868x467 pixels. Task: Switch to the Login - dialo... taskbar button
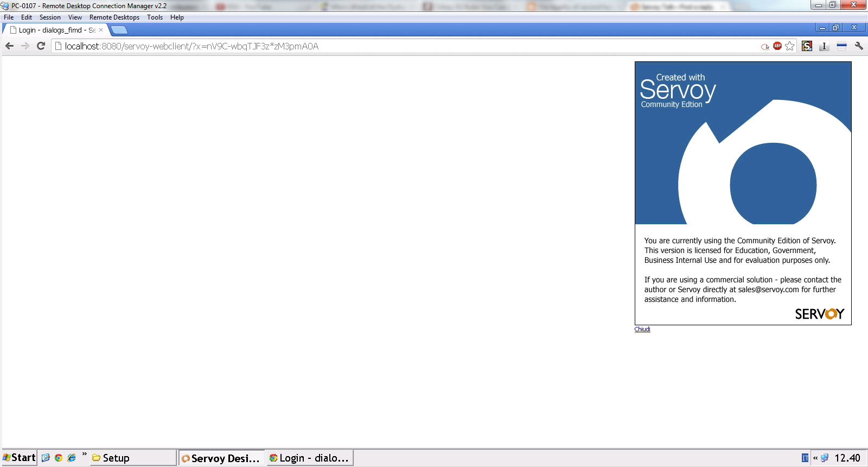click(310, 458)
